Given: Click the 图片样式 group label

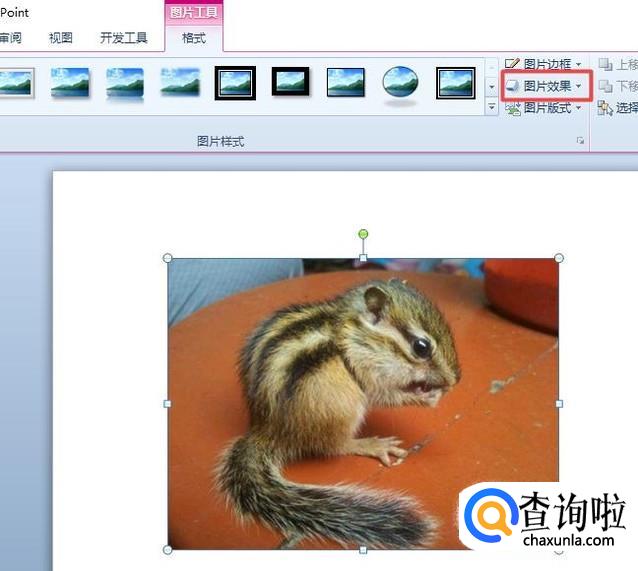Looking at the screenshot, I should point(220,141).
